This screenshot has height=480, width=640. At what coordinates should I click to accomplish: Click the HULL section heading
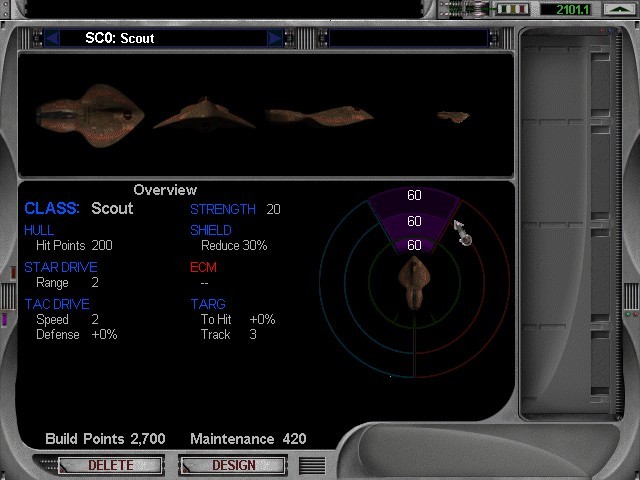pos(39,230)
